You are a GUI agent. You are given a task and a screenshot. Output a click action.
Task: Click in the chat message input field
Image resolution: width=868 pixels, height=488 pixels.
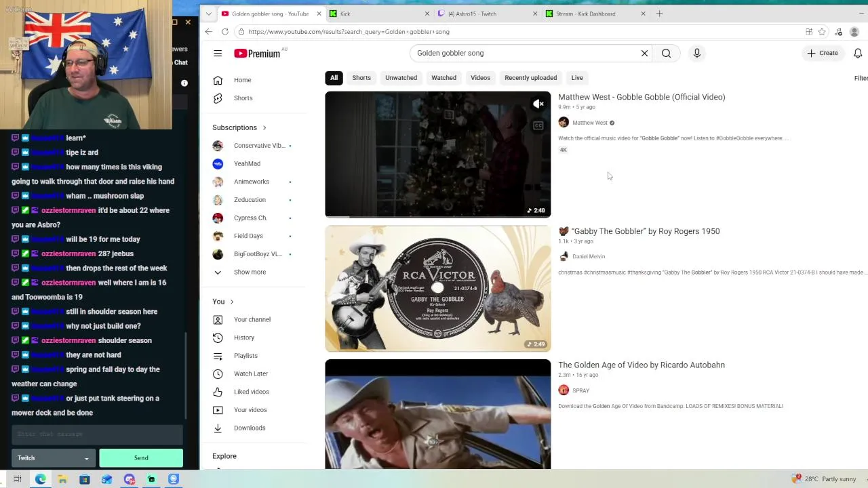(97, 434)
